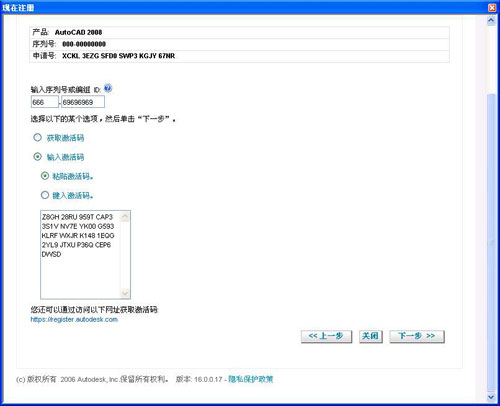Choose the 键入激活码 radio option
Screen dimensions: 500x406
coord(45,195)
